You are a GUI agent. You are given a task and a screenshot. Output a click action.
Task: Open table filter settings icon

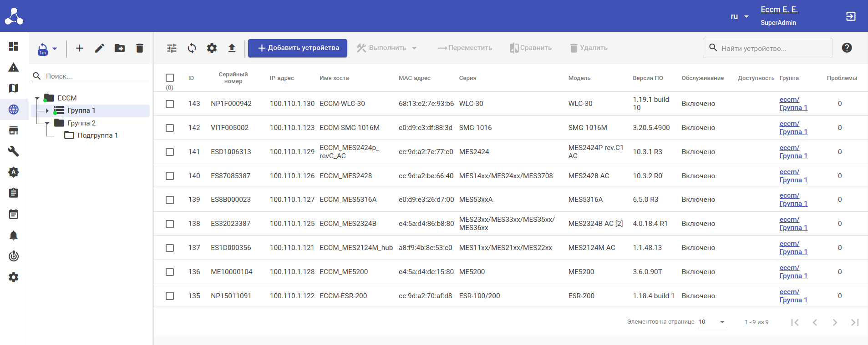pos(172,48)
